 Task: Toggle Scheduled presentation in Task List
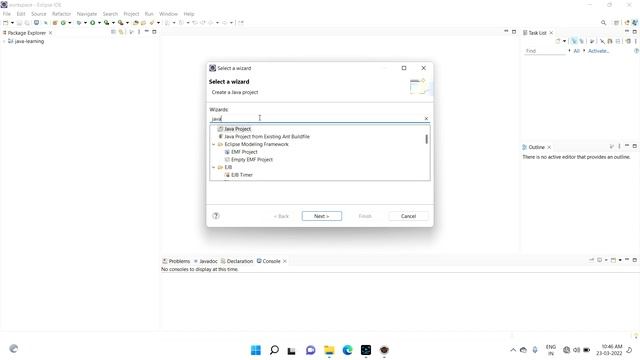click(581, 41)
